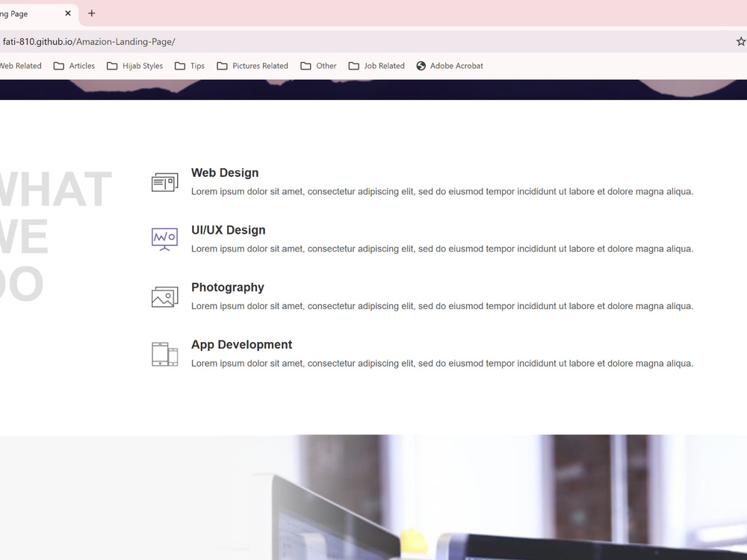The image size is (747, 560).
Task: Open the Tips bookmarks folder
Action: [x=190, y=66]
